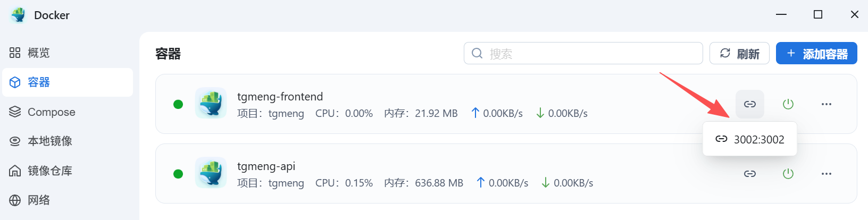Click CPU: 0.15% of tgmeng-api
The width and height of the screenshot is (868, 220).
[x=344, y=183]
